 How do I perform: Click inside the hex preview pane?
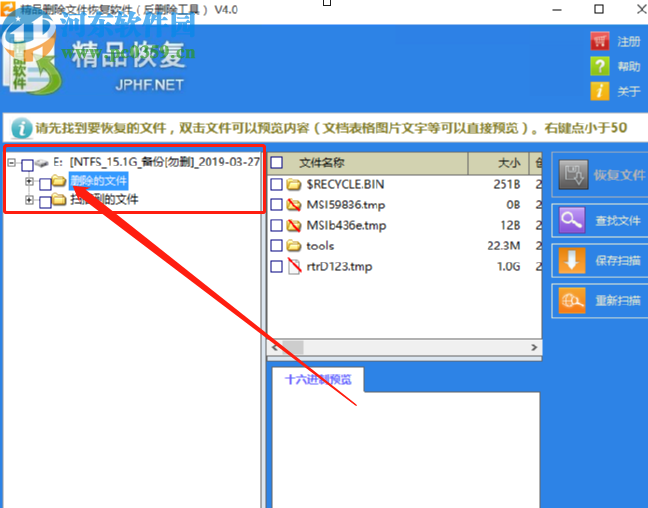click(406, 450)
